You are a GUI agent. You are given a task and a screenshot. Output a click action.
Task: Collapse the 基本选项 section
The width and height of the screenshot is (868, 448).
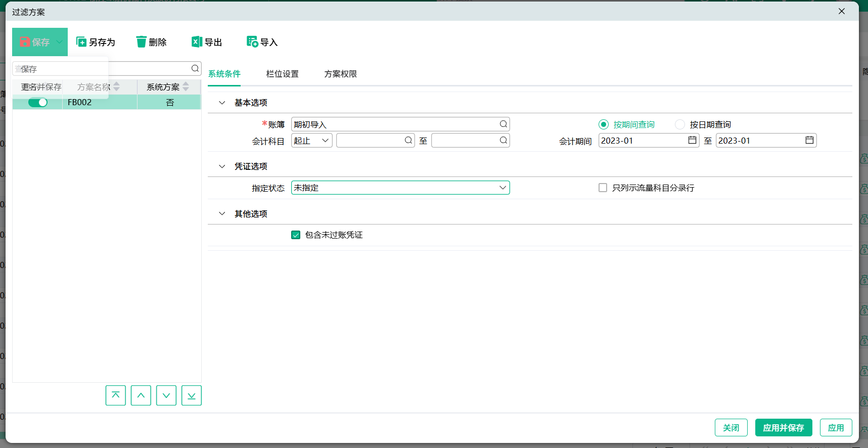click(222, 103)
